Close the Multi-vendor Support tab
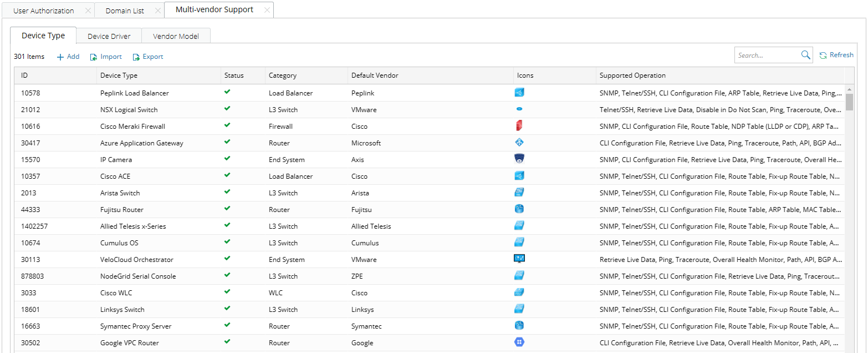868x353 pixels. tap(267, 10)
